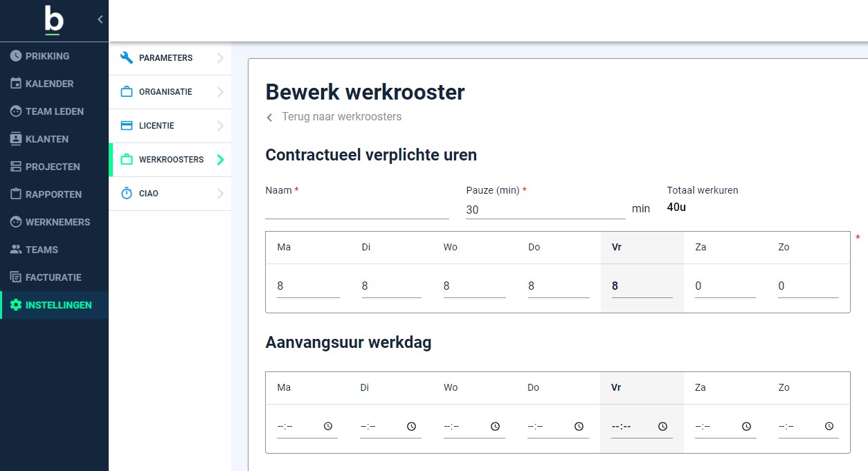
Task: Open Kalender via its calendar icon
Action: click(x=16, y=84)
